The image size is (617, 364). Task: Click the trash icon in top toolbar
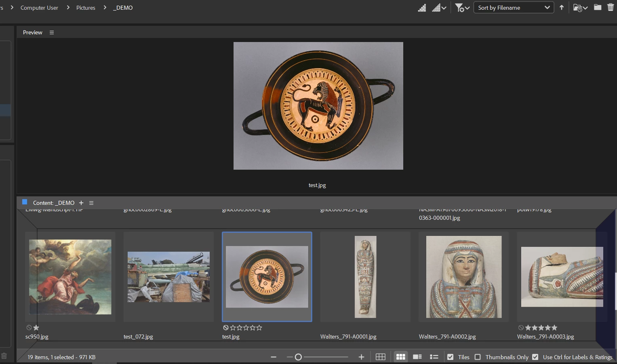pos(611,7)
